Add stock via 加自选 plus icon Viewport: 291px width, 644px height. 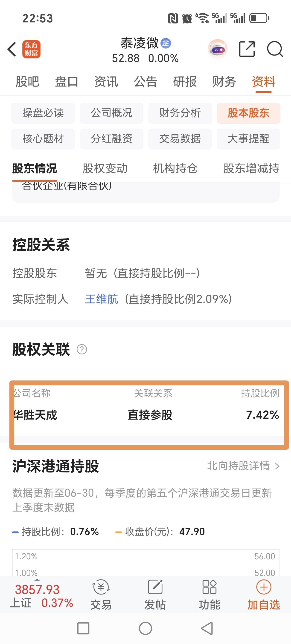(x=264, y=587)
